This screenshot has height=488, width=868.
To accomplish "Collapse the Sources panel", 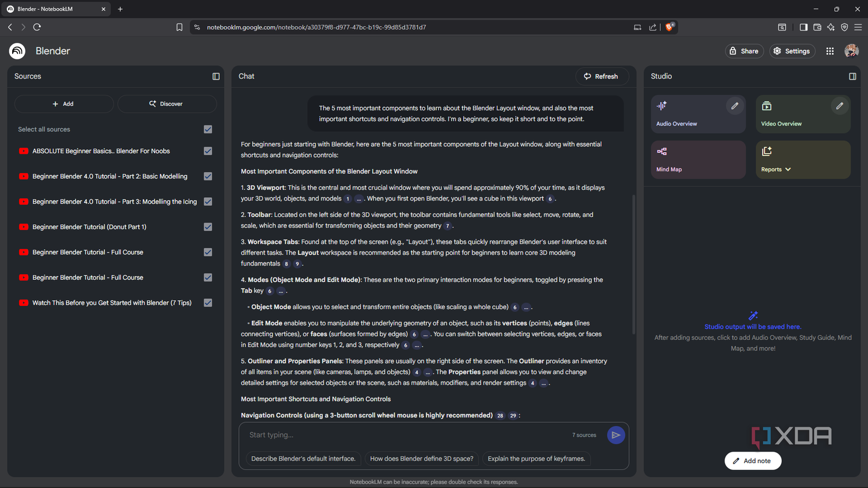I will (216, 76).
